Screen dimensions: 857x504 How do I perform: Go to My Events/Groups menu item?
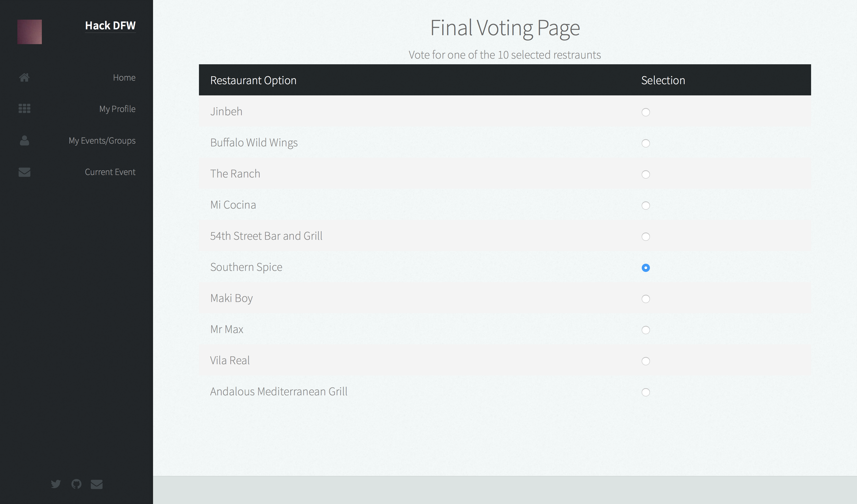click(102, 141)
